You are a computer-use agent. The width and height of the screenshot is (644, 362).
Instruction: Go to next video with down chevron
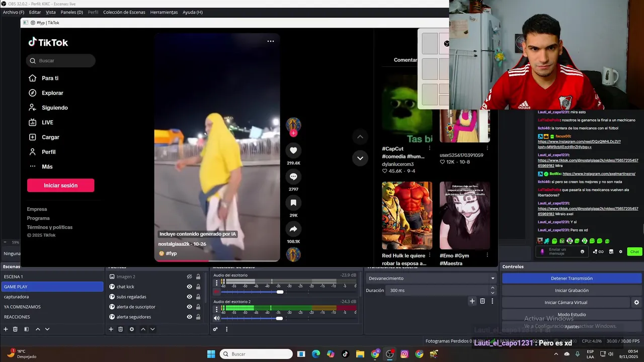pyautogui.click(x=360, y=158)
